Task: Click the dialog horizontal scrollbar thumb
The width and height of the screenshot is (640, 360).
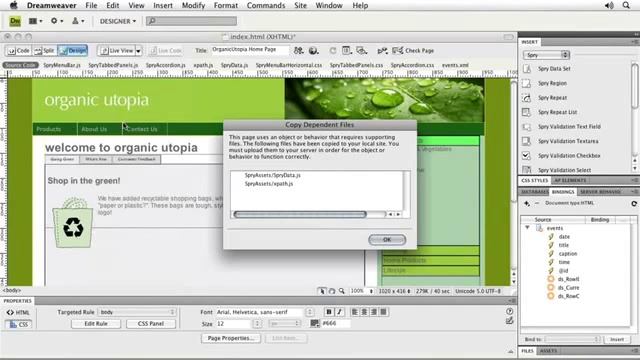Action: tap(300, 214)
